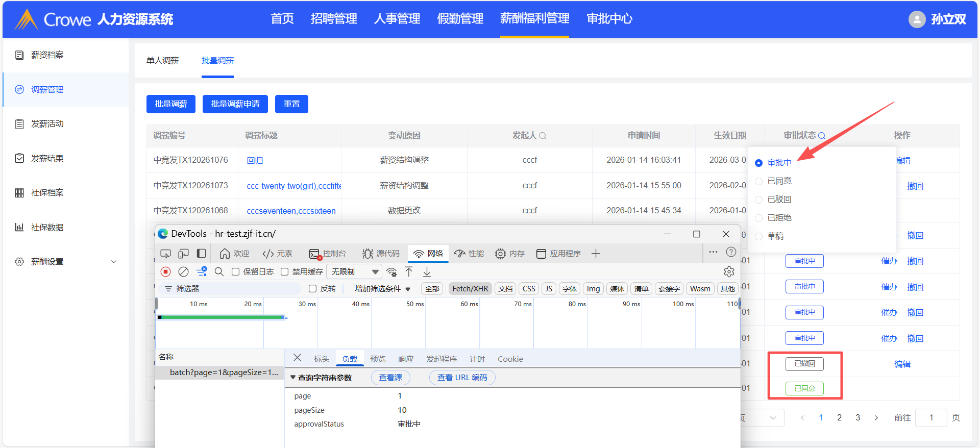This screenshot has height=448, width=980.
Task: Open the network search magnifier icon
Action: click(x=219, y=272)
